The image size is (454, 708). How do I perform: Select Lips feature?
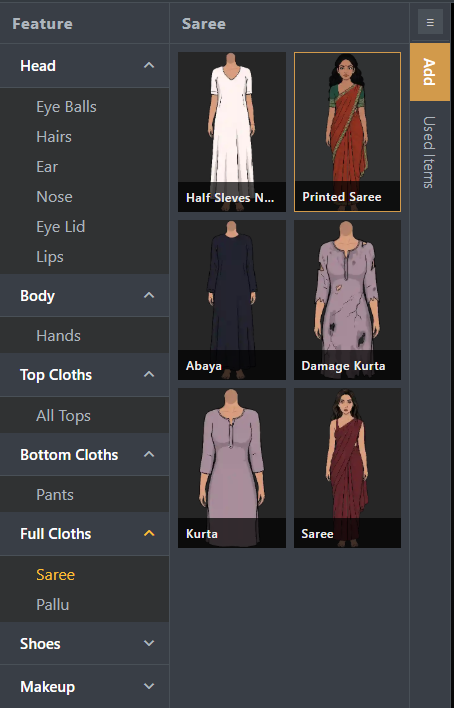pyautogui.click(x=50, y=257)
